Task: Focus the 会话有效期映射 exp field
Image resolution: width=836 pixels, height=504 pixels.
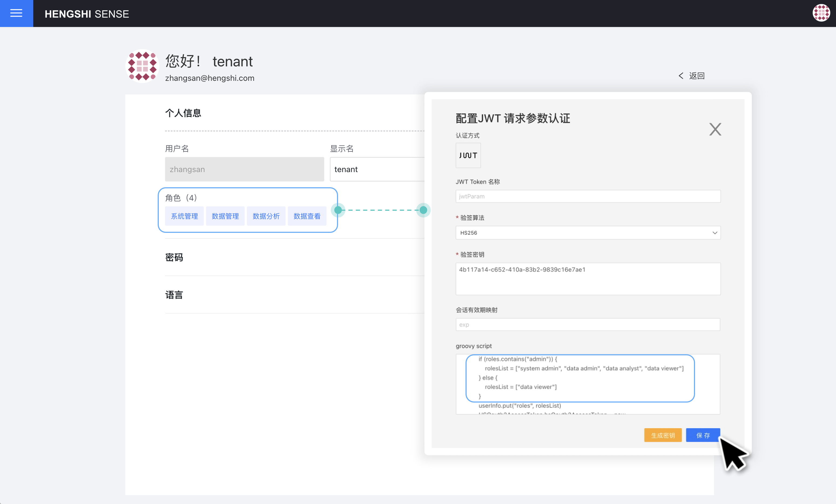Action: click(588, 325)
